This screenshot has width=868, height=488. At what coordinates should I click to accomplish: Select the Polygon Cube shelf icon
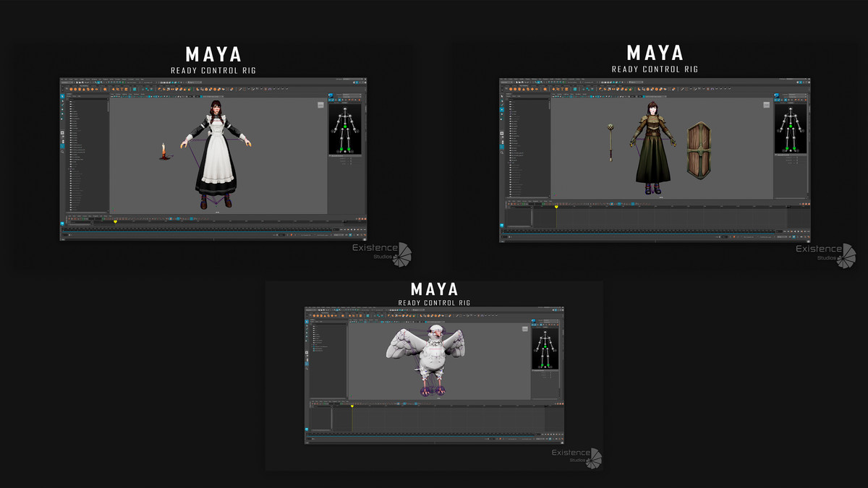click(75, 89)
